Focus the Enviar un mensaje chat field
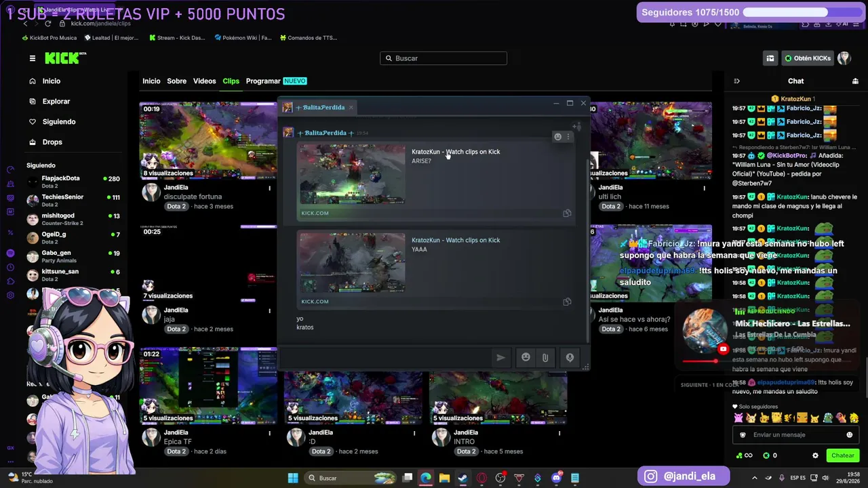Viewport: 868px width, 488px height. (x=796, y=435)
